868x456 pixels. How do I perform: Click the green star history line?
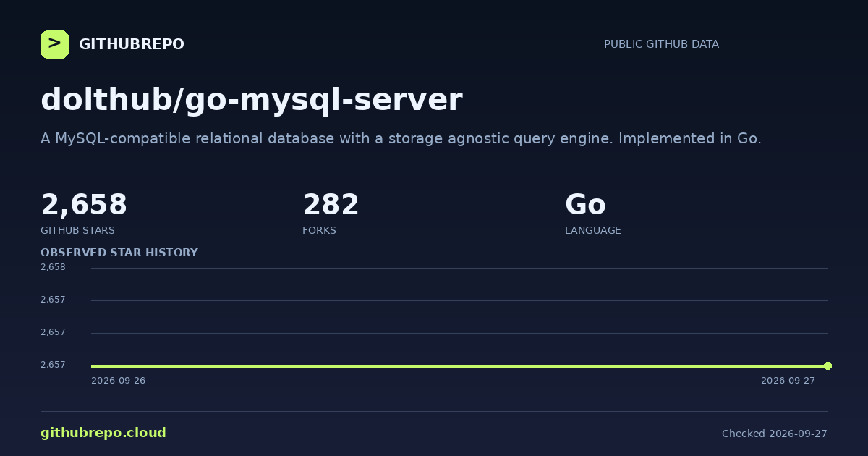click(459, 366)
